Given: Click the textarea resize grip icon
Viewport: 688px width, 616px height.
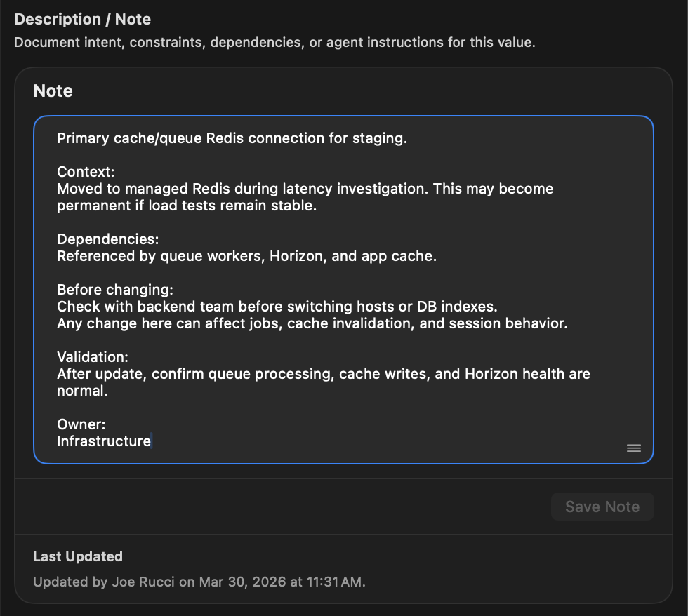Looking at the screenshot, I should 633,447.
